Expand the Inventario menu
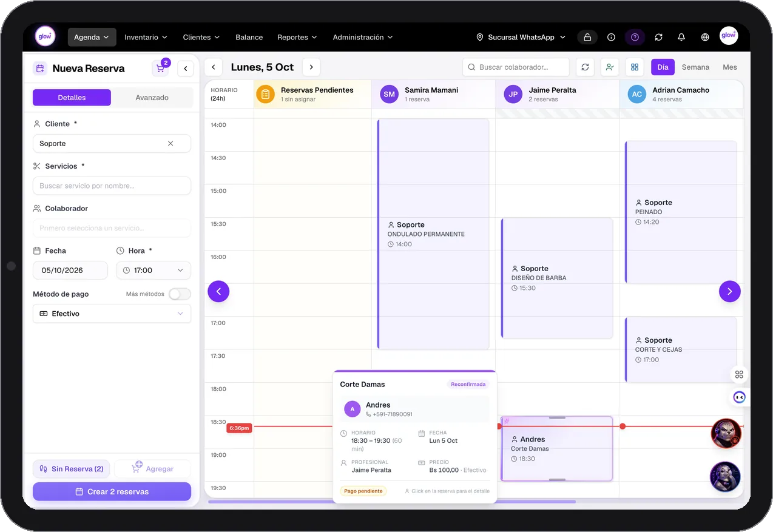This screenshot has height=532, width=773. click(x=146, y=37)
